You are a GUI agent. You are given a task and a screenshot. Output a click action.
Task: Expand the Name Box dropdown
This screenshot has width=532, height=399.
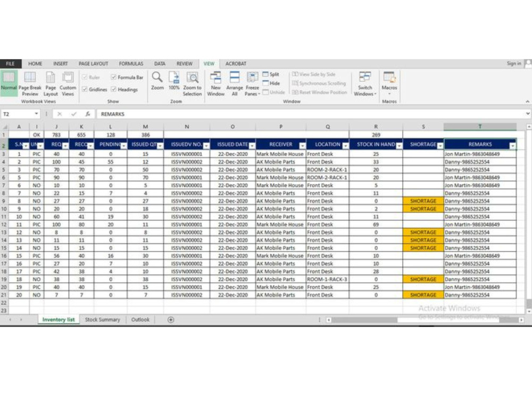(36, 114)
